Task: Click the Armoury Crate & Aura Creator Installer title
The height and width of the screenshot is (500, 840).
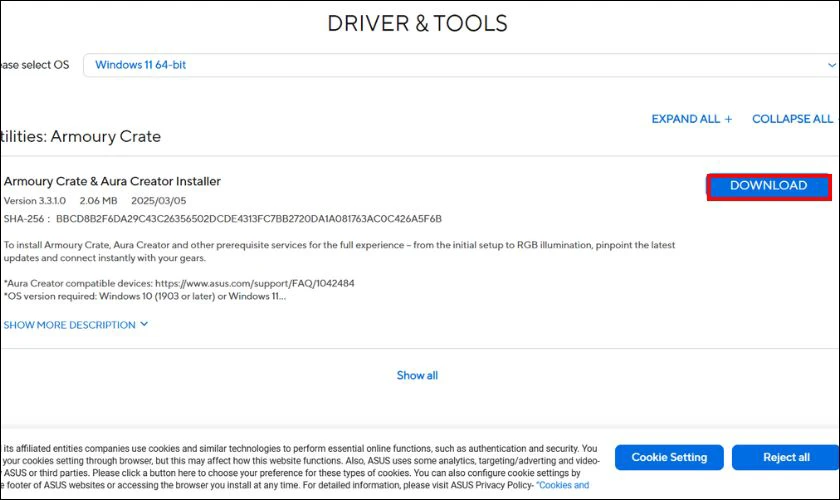Action: (112, 181)
